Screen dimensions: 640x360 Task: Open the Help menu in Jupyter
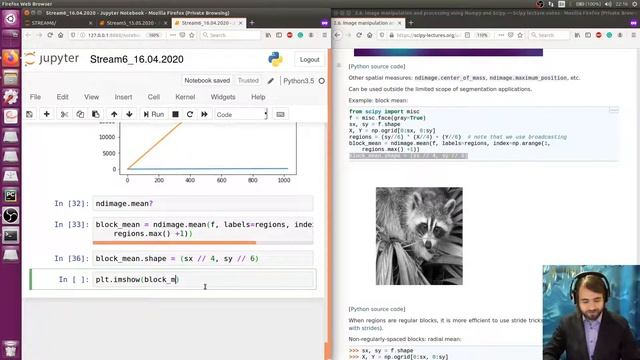coord(258,97)
